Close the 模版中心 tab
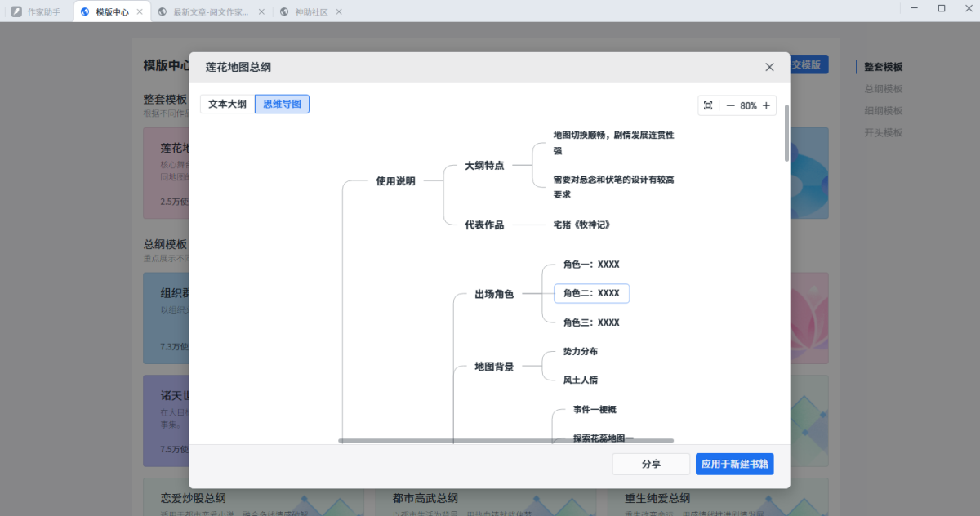Screen dimensions: 980x516 click(x=140, y=12)
